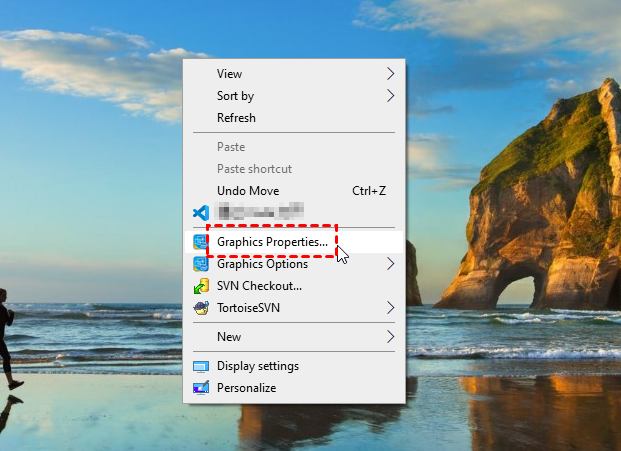Open the View menu entry
The height and width of the screenshot is (451, 621).
pyautogui.click(x=294, y=74)
